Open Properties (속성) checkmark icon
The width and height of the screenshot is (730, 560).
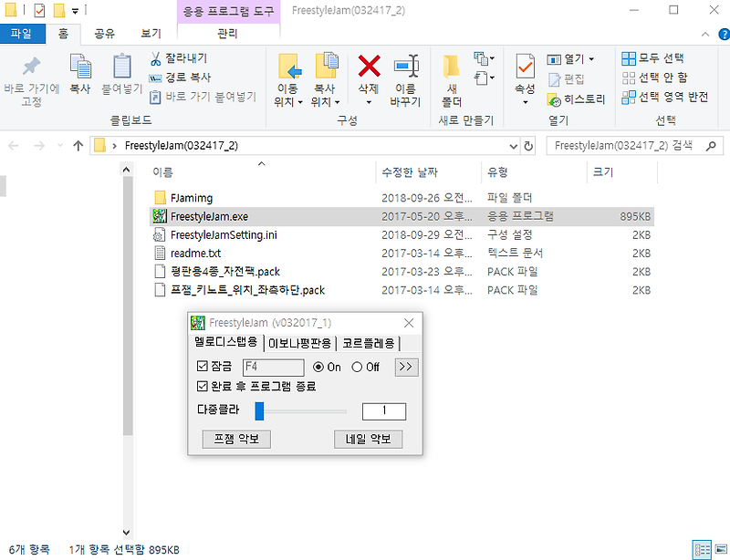[526, 66]
